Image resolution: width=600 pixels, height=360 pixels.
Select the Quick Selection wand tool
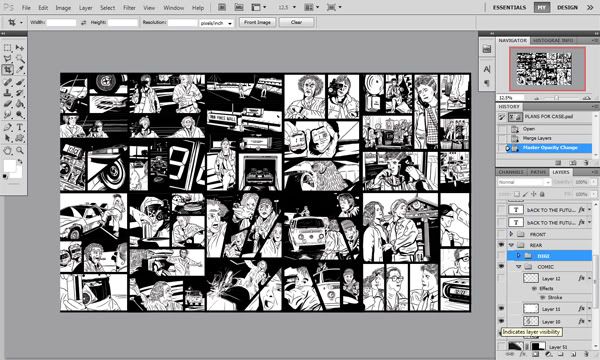[20, 59]
